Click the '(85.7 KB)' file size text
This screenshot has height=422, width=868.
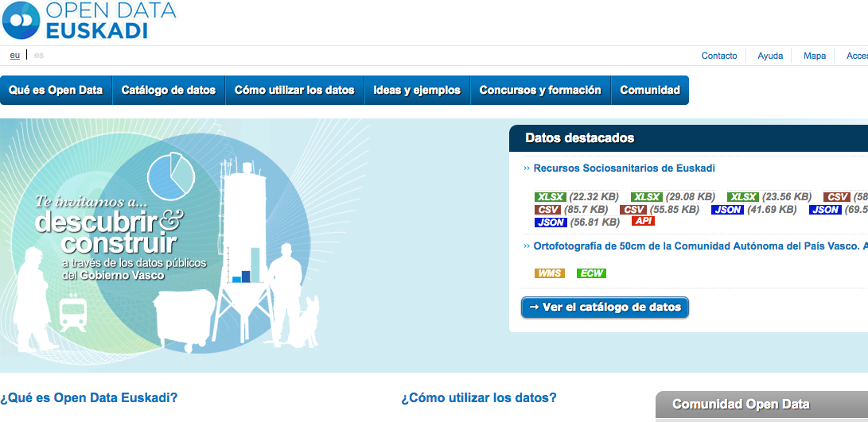click(586, 210)
